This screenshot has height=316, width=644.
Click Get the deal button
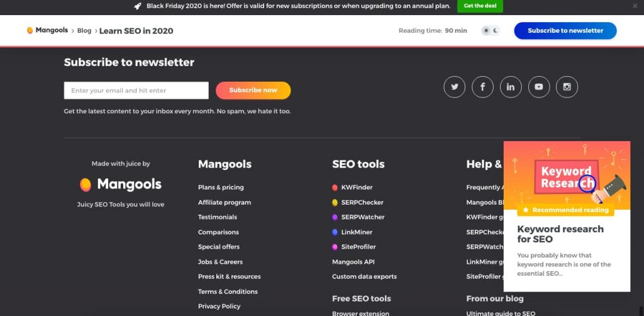(x=480, y=6)
